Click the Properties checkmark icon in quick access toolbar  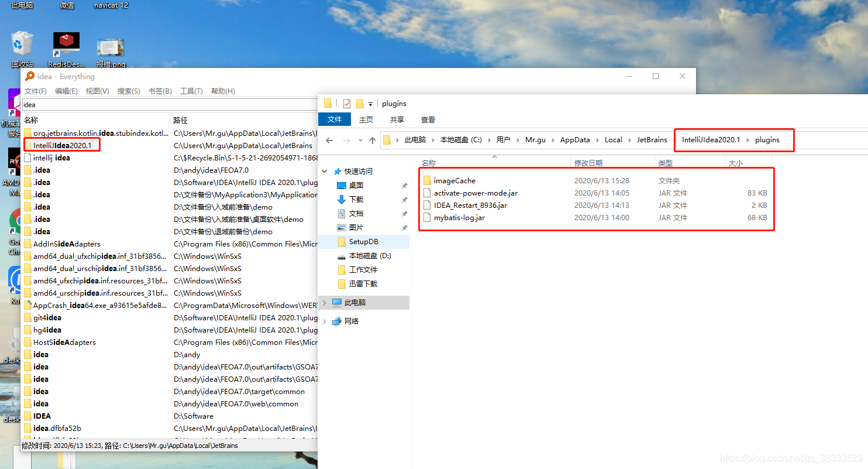[346, 104]
